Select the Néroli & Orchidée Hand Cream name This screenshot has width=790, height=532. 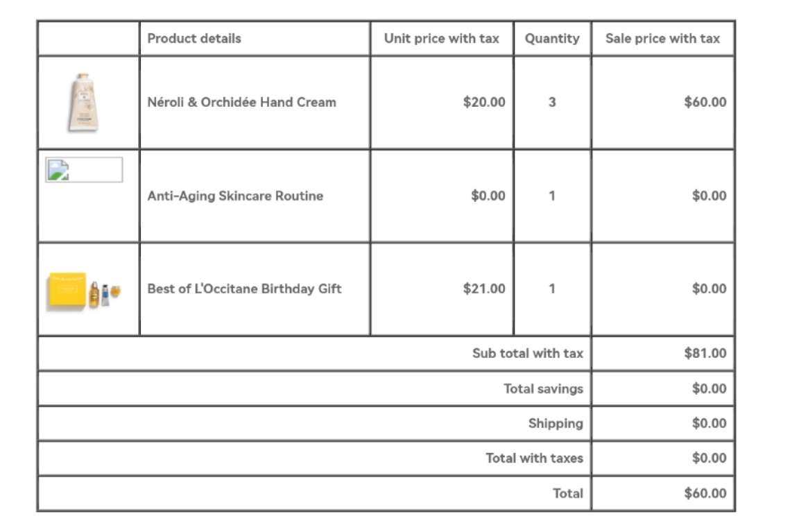241,102
